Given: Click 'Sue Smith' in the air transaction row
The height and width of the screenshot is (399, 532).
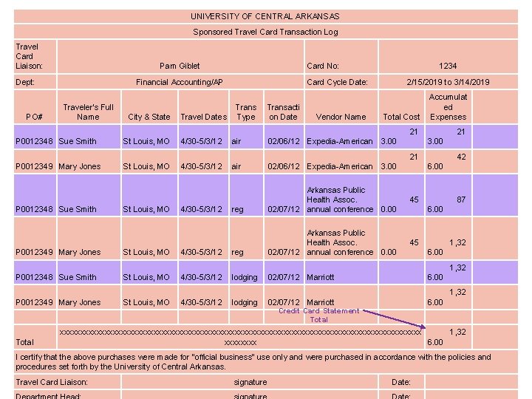Looking at the screenshot, I should 89,137.
